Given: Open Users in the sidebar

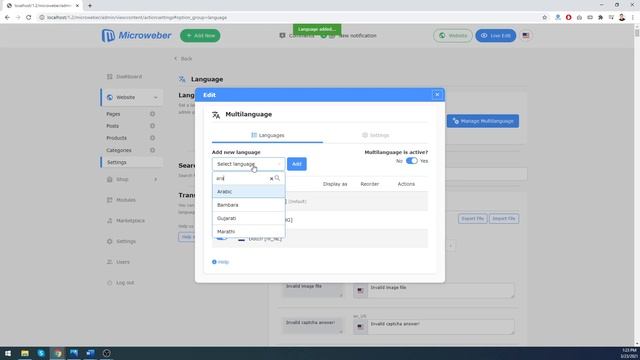Looking at the screenshot, I should tap(118, 262).
